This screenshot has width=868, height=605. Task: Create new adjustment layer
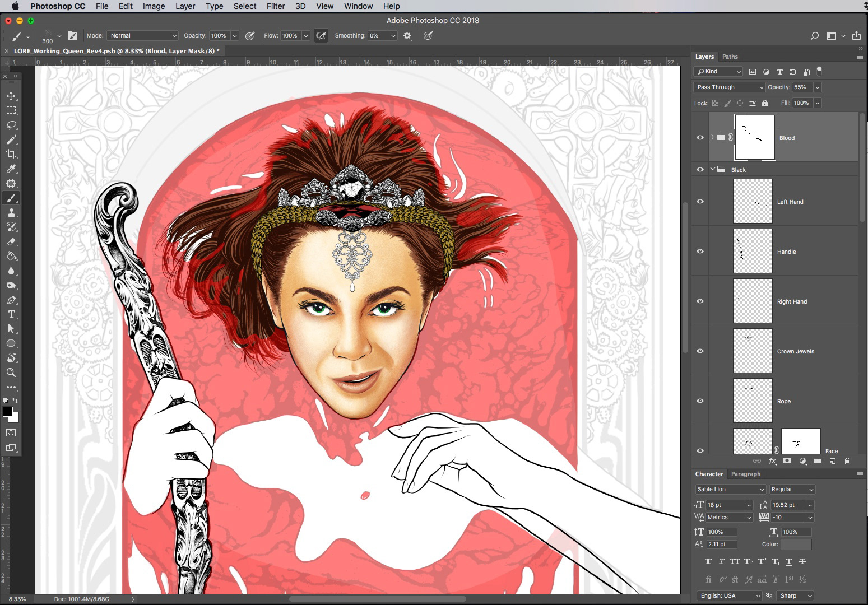click(802, 460)
